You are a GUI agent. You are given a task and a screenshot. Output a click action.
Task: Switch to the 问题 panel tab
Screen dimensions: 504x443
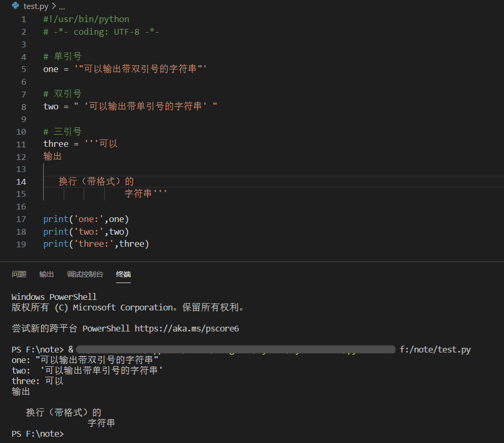point(19,274)
